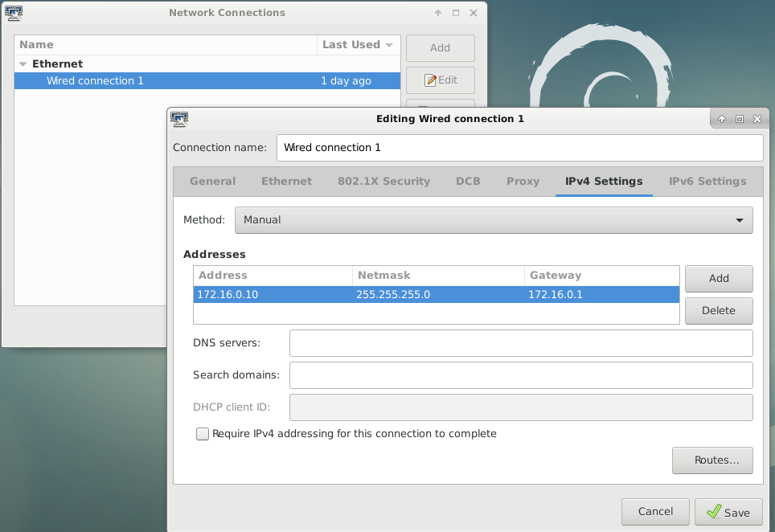775x532 pixels.
Task: Click the Edit button with pencil icon
Action: point(441,80)
